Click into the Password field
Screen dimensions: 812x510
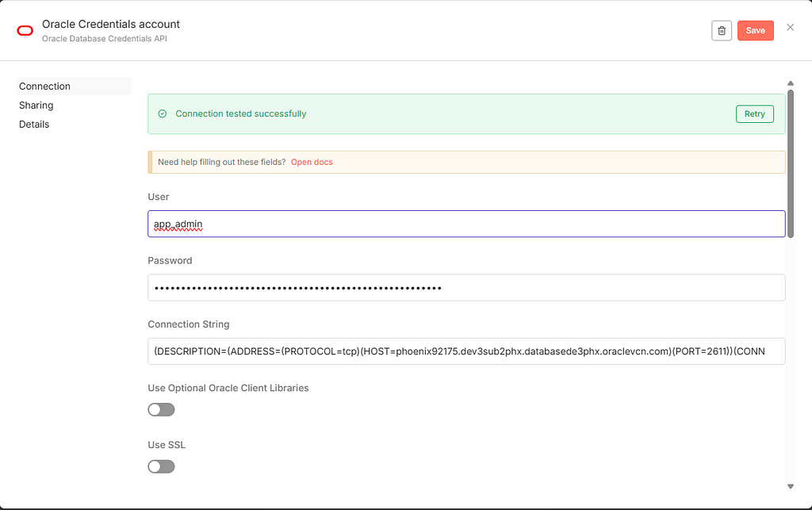466,287
